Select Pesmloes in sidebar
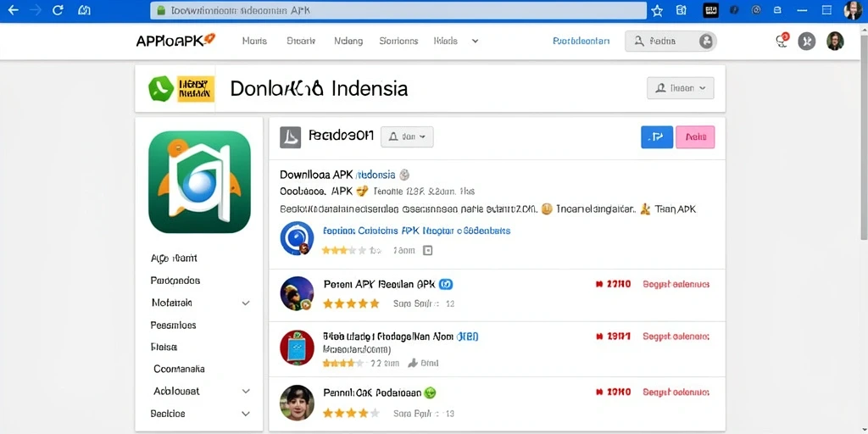The height and width of the screenshot is (434, 868). [173, 325]
